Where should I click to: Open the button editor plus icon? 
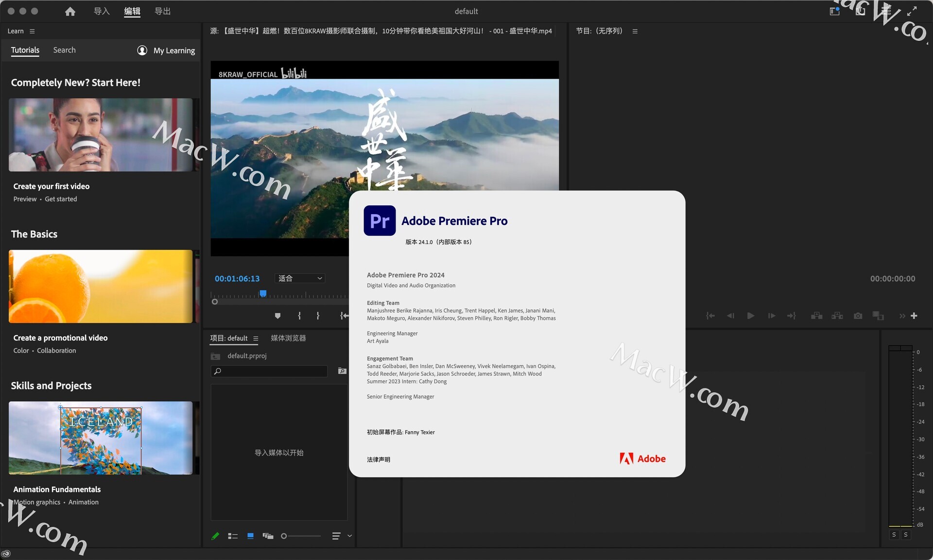pos(914,316)
